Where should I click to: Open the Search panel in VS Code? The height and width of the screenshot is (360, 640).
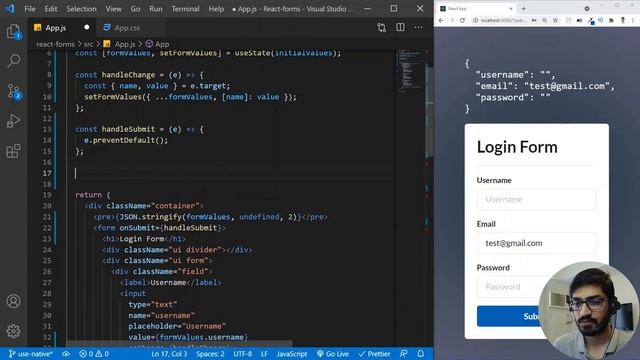click(13, 61)
